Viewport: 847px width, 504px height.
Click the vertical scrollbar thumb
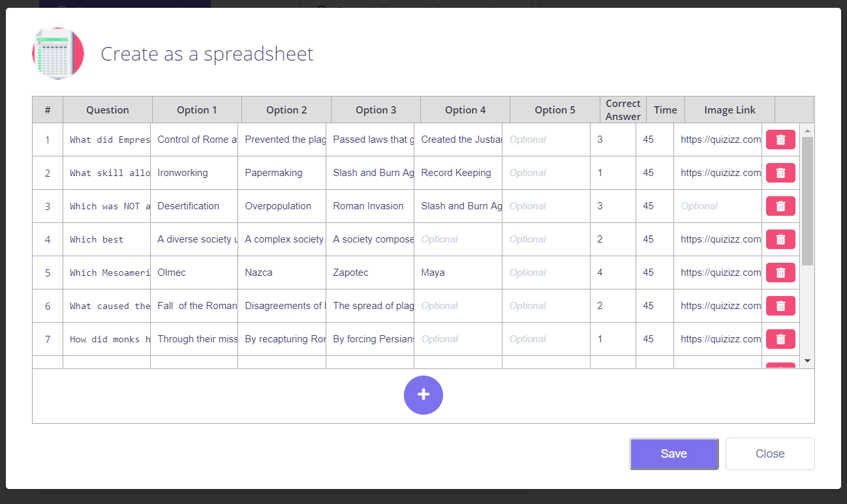tap(807, 201)
